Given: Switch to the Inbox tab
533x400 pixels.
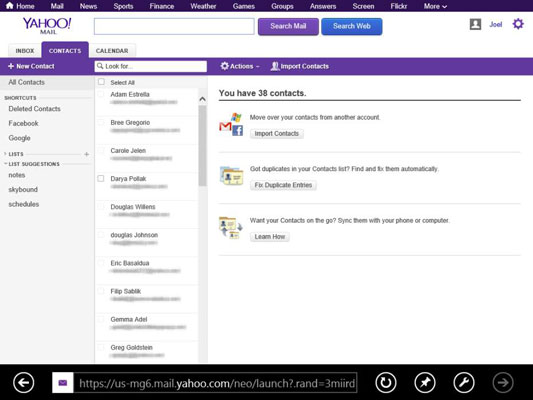Looking at the screenshot, I should [x=24, y=51].
